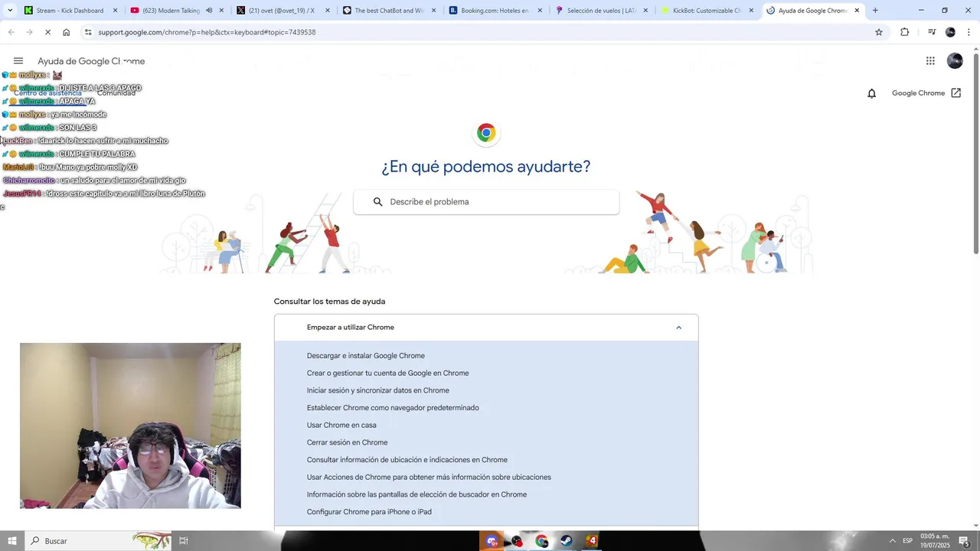
Task: Open Configurar Chrome para iPhone o iPad
Action: [x=369, y=512]
